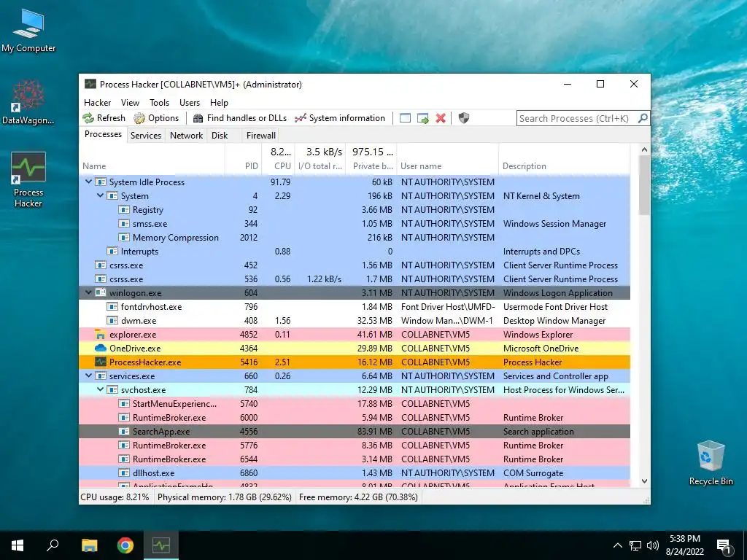
Task: Click the shield icon in toolbar
Action: pos(463,118)
